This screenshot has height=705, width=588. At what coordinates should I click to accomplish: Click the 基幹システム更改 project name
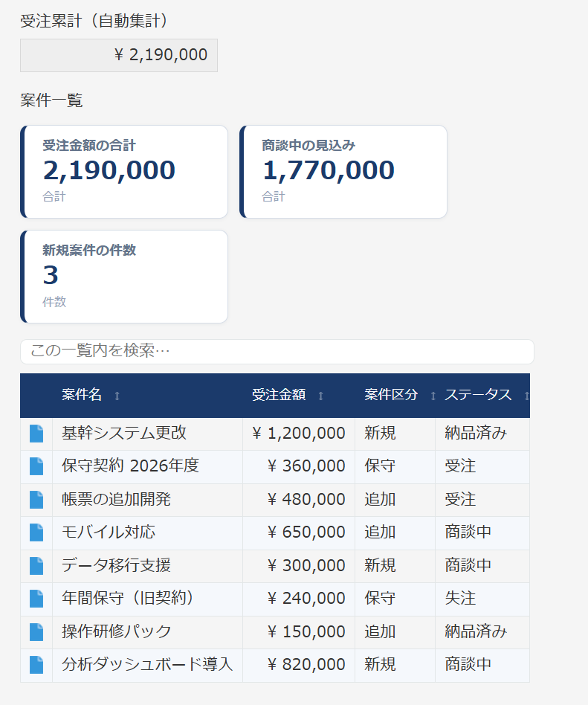124,433
